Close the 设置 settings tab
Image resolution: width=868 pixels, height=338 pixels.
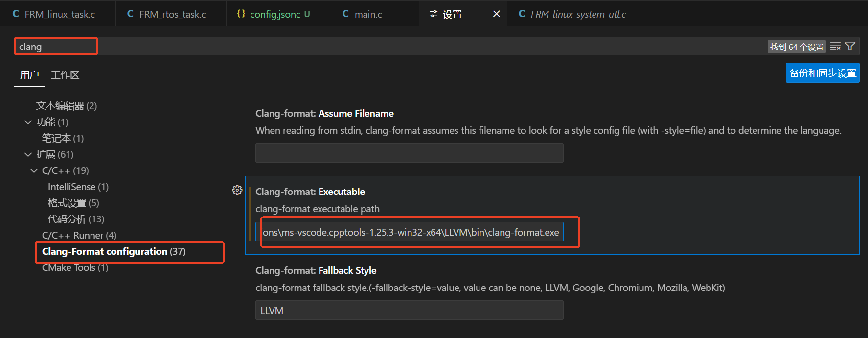click(x=496, y=14)
